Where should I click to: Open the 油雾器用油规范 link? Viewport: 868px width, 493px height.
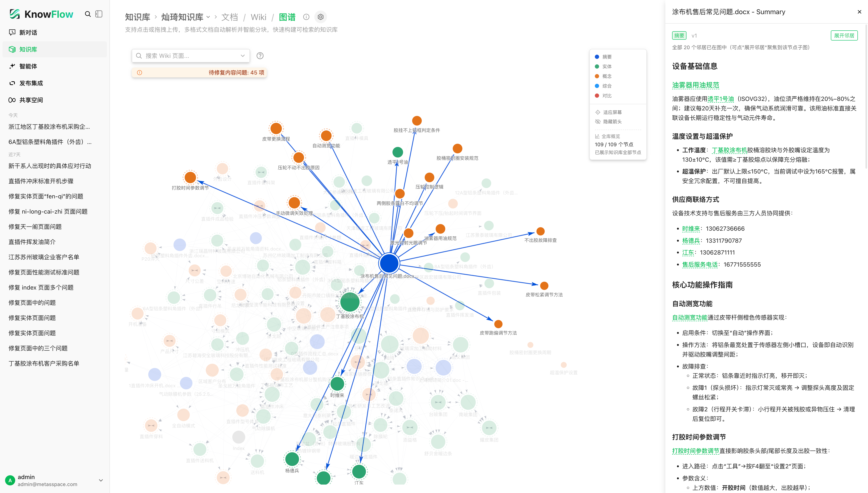(x=695, y=85)
